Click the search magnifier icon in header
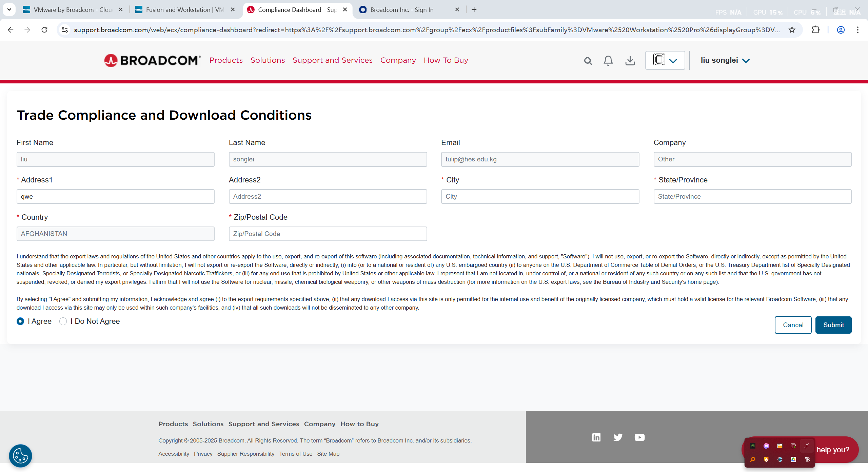Screen dimensions: 868x472 588,61
